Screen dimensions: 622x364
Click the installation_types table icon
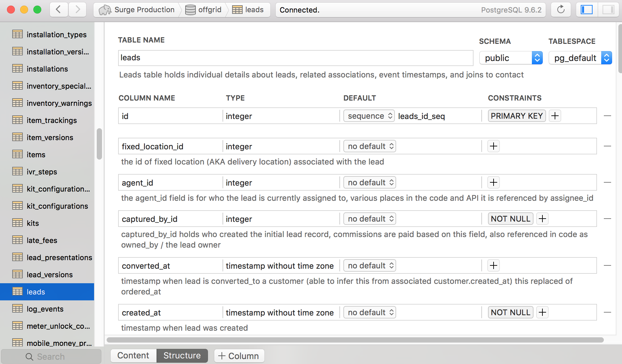pyautogui.click(x=17, y=34)
